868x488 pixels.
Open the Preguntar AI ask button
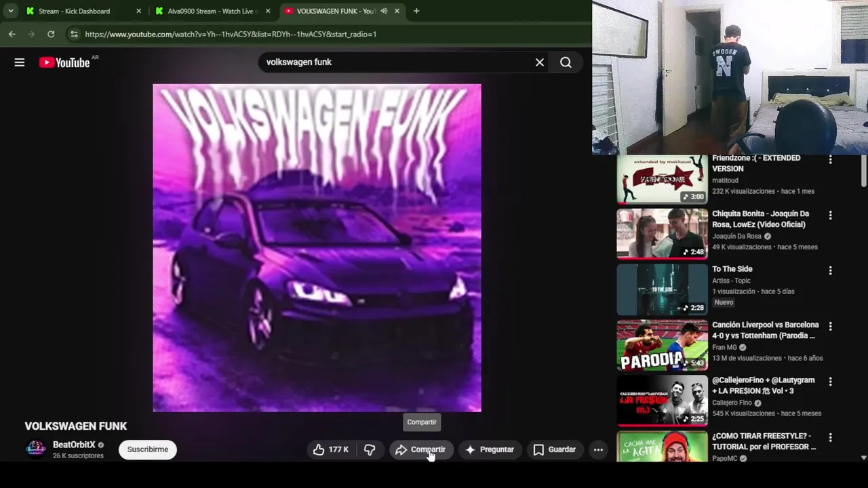pos(490,449)
